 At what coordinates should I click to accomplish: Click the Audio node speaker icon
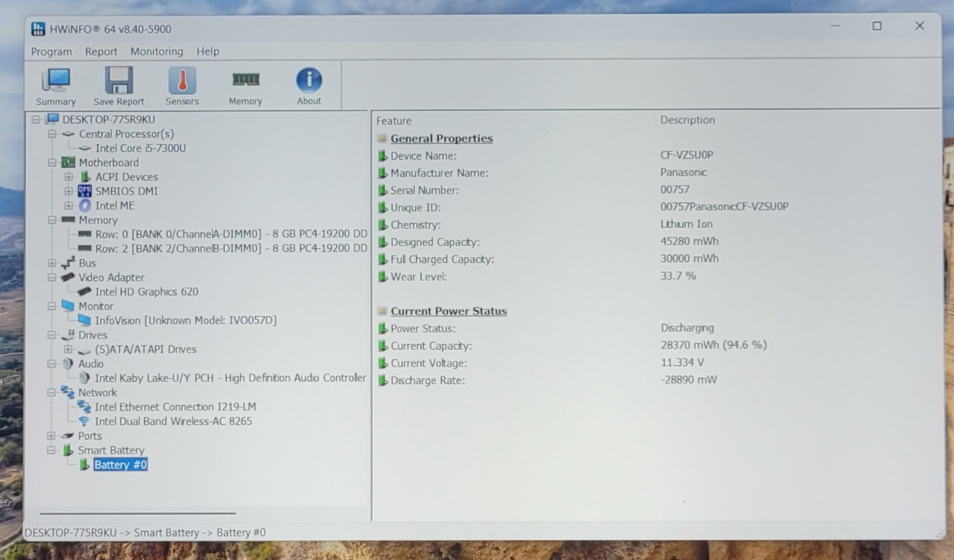coord(68,363)
